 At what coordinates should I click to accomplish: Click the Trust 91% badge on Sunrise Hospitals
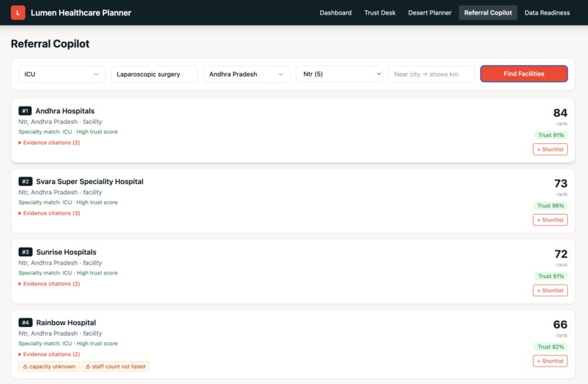[551, 276]
